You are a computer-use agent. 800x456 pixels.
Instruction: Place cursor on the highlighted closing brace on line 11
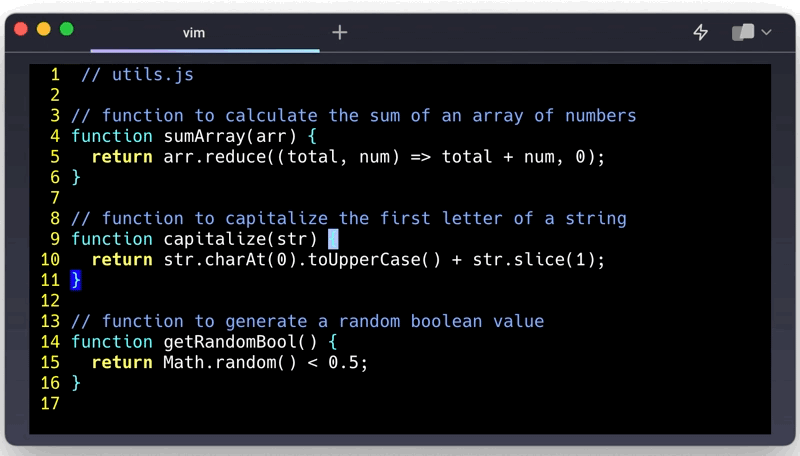click(76, 280)
